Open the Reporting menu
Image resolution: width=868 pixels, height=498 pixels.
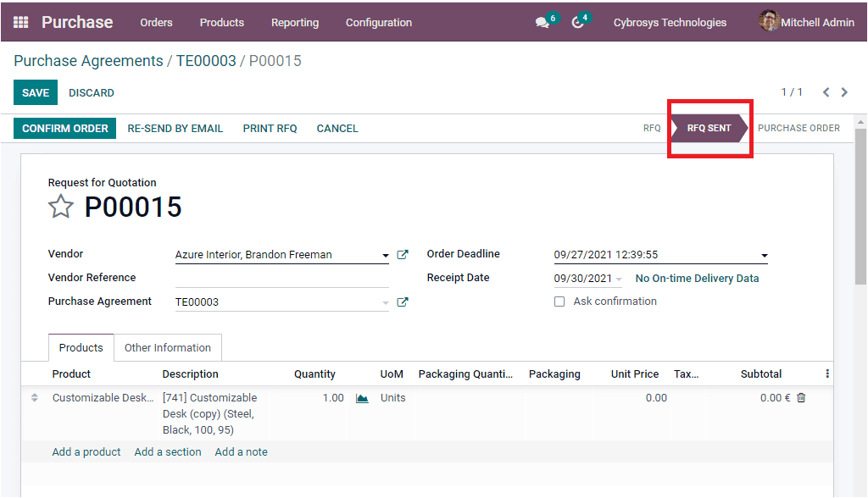coord(294,23)
